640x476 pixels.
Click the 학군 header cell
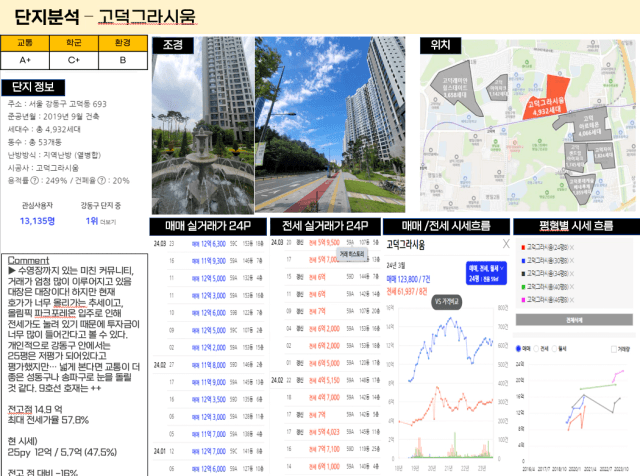[74, 43]
